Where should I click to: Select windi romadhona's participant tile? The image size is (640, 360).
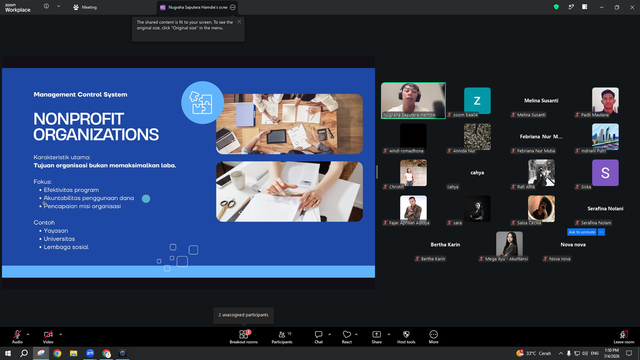[413, 137]
